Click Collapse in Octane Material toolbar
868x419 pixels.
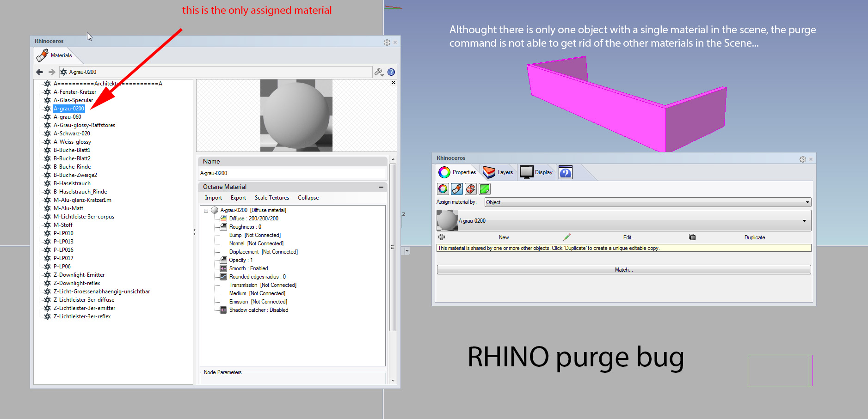(x=308, y=198)
